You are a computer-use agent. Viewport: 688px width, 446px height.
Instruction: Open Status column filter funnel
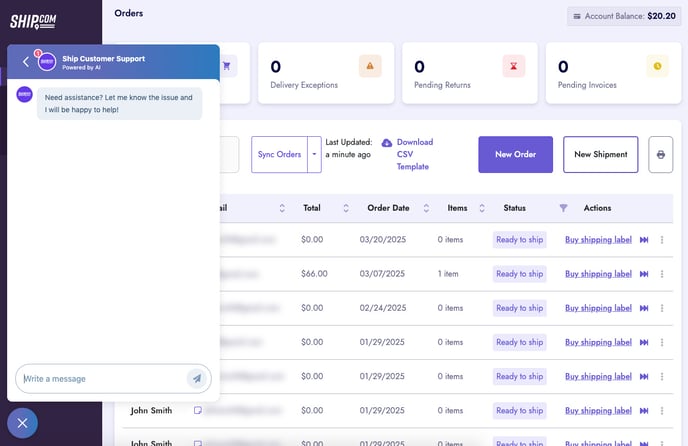563,208
